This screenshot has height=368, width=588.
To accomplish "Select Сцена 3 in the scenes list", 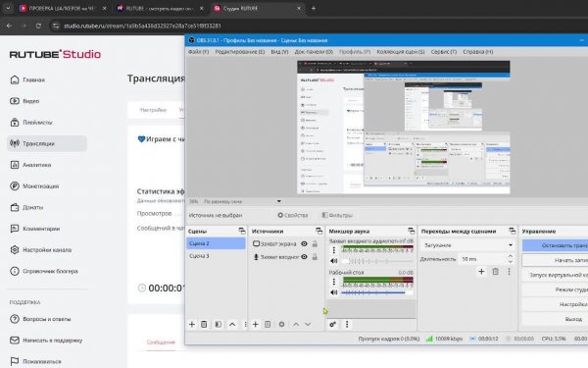I will tap(216, 256).
